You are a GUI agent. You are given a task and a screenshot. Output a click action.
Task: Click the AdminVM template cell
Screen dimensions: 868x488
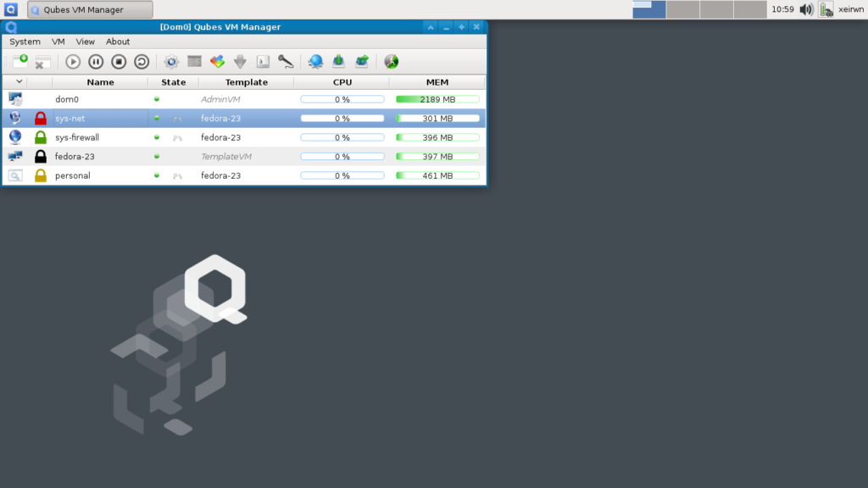point(220,100)
